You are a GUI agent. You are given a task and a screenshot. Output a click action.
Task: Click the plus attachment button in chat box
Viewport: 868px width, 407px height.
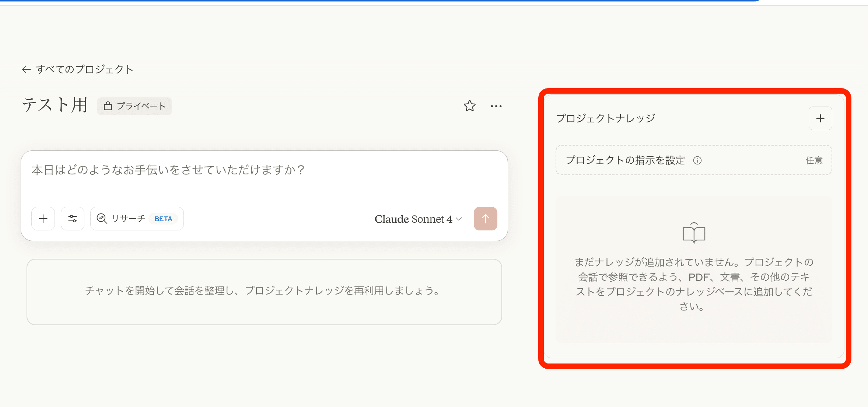tap(43, 219)
